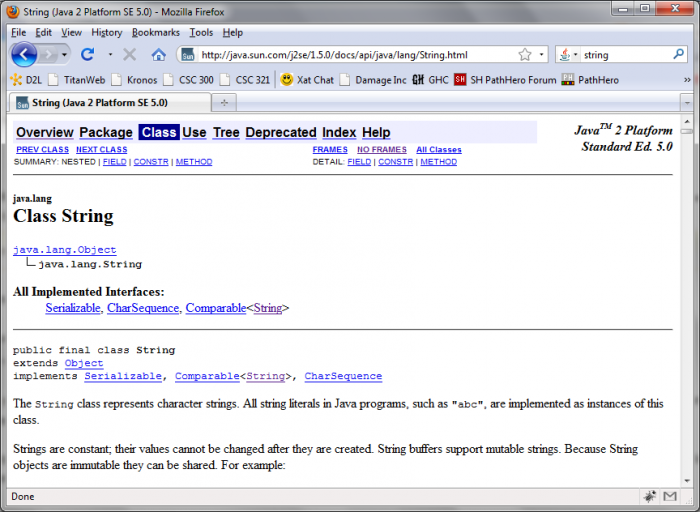Go to NEXT CLASS link
The height and width of the screenshot is (512, 700).
click(x=101, y=150)
